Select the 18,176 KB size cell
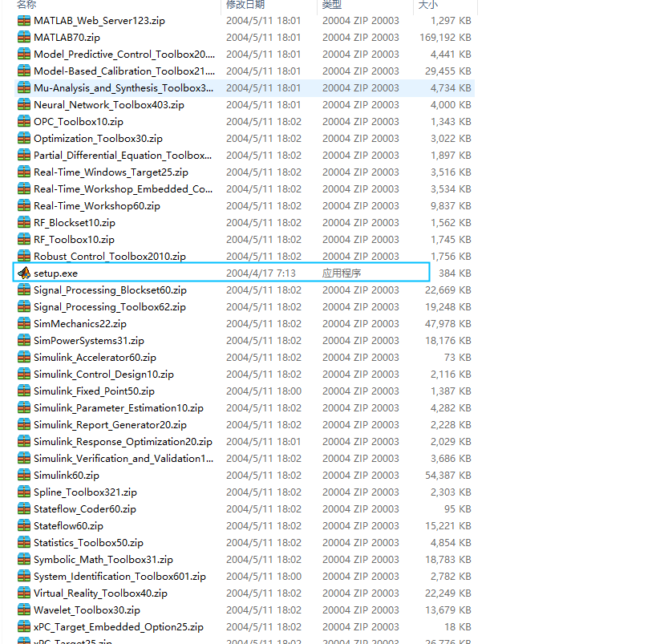Viewport: 668px width, 644px height. point(448,341)
